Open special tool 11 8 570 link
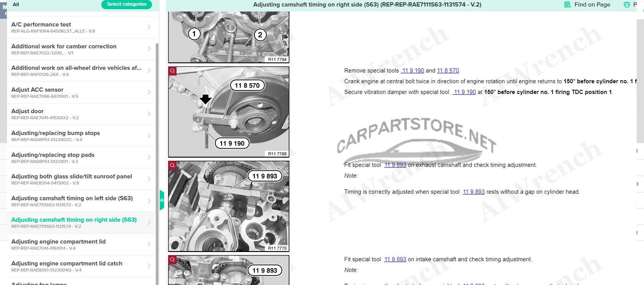 [448, 70]
